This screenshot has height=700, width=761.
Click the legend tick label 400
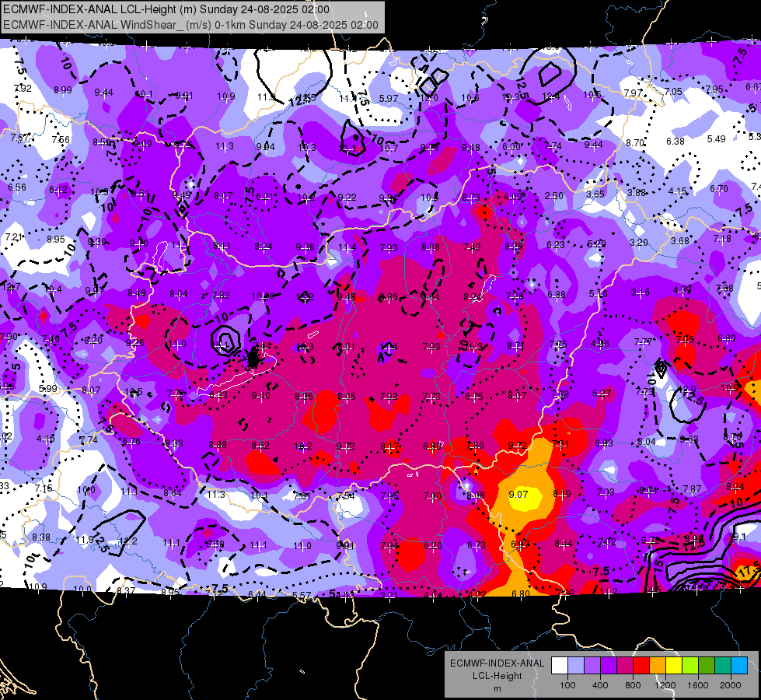click(600, 685)
